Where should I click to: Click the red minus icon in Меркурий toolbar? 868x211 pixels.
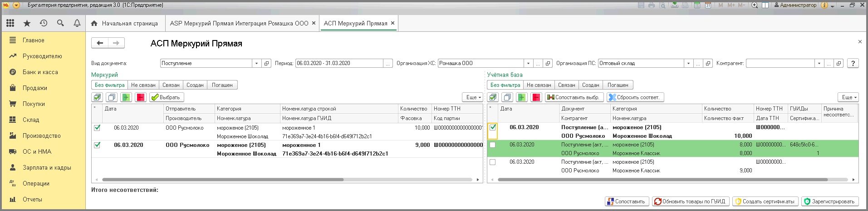[x=141, y=97]
